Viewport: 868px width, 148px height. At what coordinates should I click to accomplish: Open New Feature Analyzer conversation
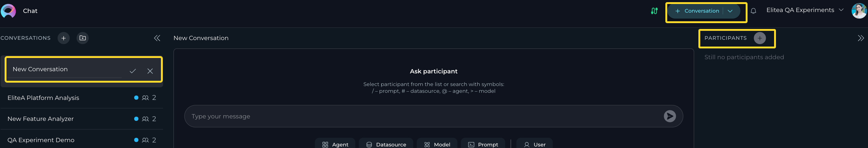[x=82, y=119]
